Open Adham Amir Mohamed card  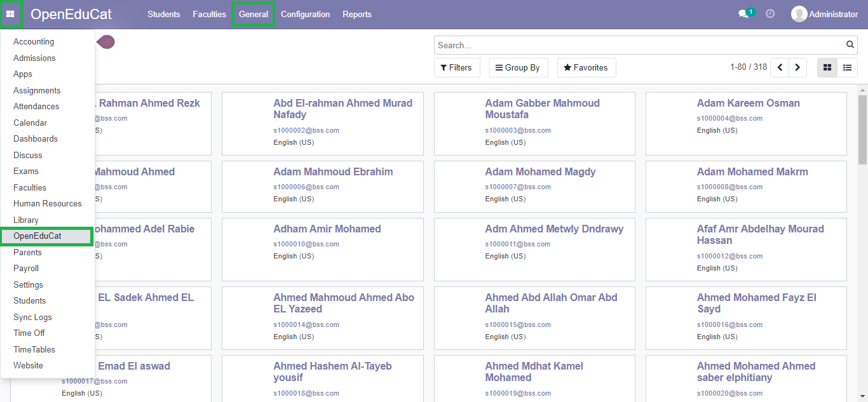pyautogui.click(x=323, y=250)
